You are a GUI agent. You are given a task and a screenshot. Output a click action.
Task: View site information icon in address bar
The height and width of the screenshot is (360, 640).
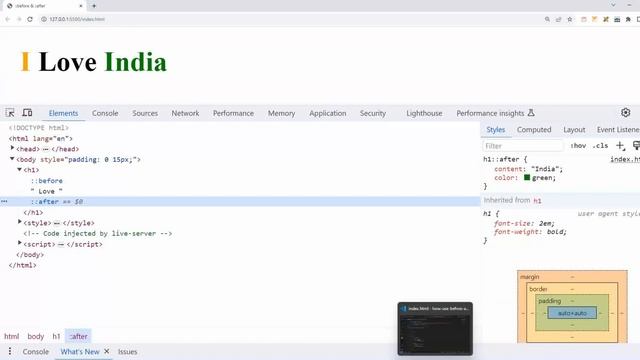(x=44, y=19)
